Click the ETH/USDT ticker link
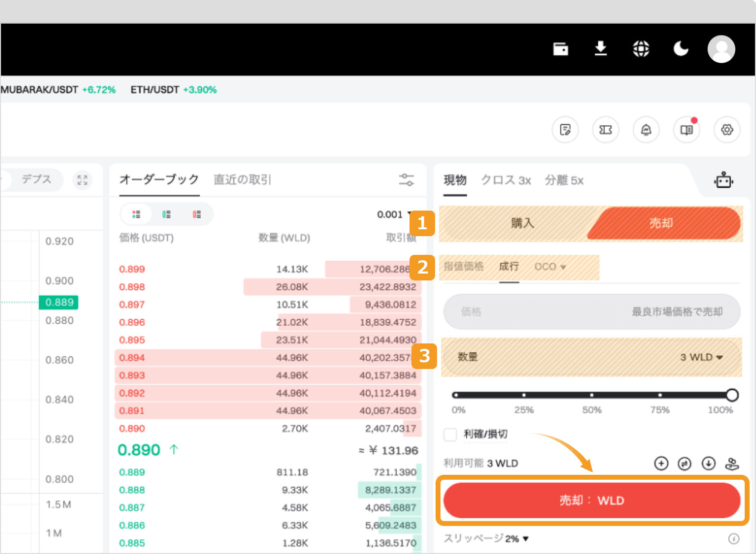 tap(173, 90)
